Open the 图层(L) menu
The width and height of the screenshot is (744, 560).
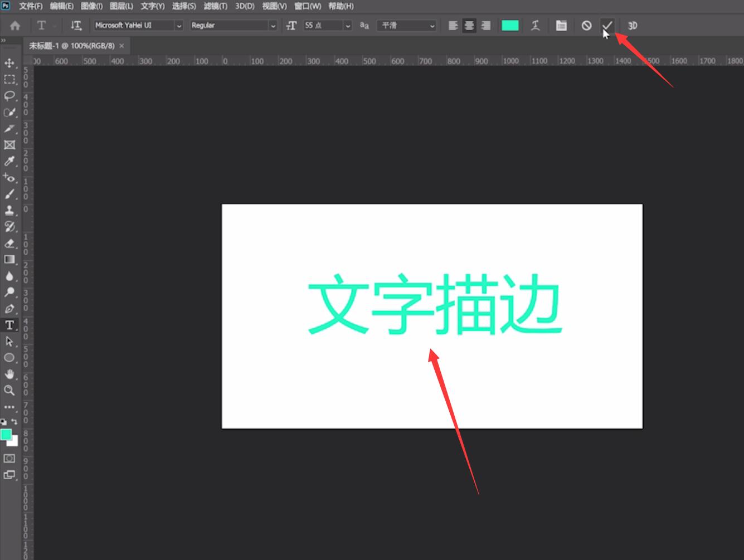pyautogui.click(x=121, y=6)
